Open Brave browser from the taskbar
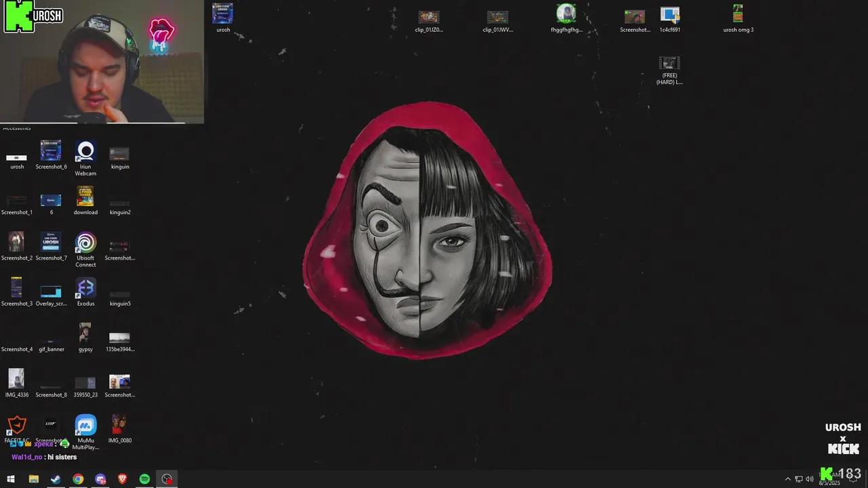The image size is (868, 488). [x=122, y=479]
